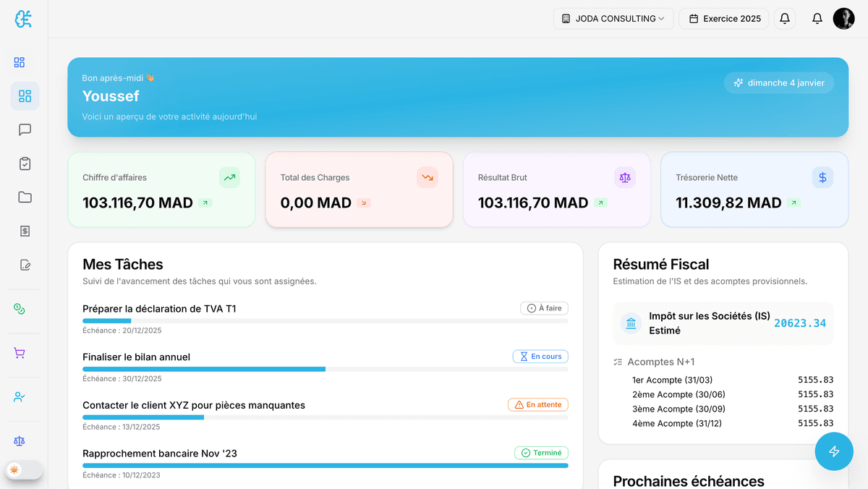Click the 20623.34 estimated tax value
This screenshot has height=489, width=868.
[800, 323]
